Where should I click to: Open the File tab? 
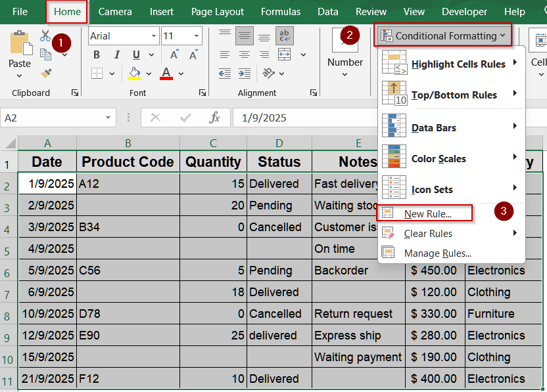20,12
